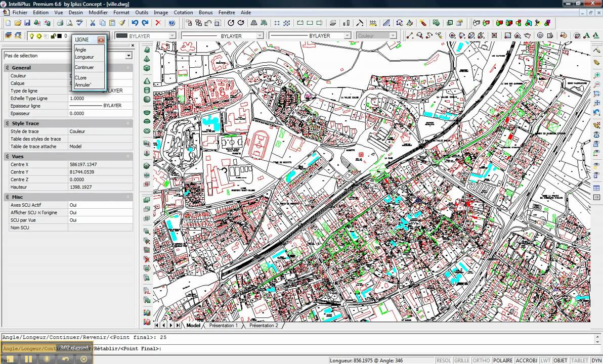
Task: Click the paintbrush Match Properties icon
Action: pyautogui.click(x=122, y=23)
